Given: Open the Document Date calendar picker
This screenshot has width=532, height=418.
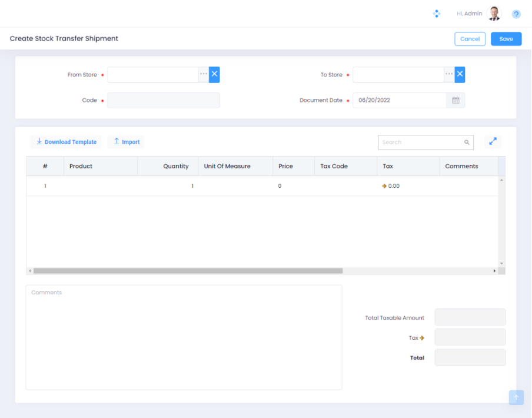Looking at the screenshot, I should point(455,100).
